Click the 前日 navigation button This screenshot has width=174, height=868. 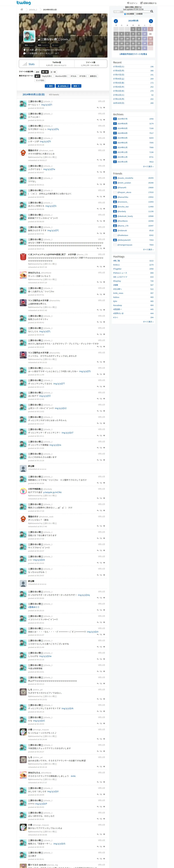76,86
